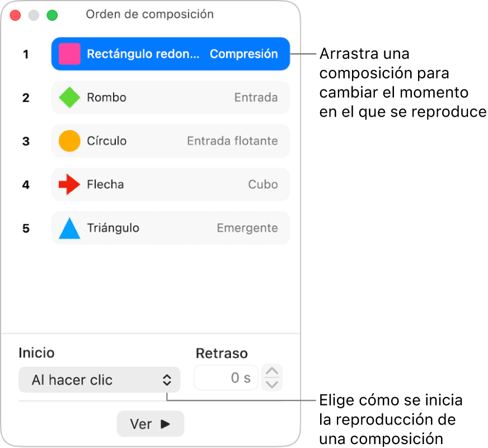Click the green full-screen window button
This screenshot has width=488, height=448.
(x=52, y=15)
